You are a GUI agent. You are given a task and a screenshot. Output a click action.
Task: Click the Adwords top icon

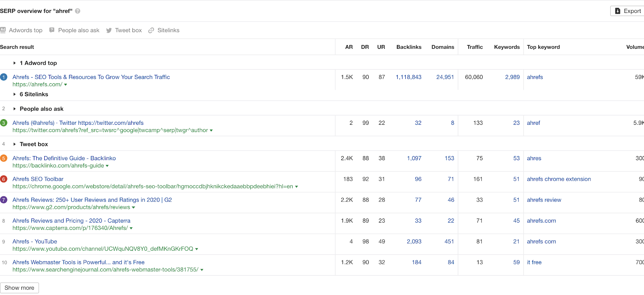point(3,30)
